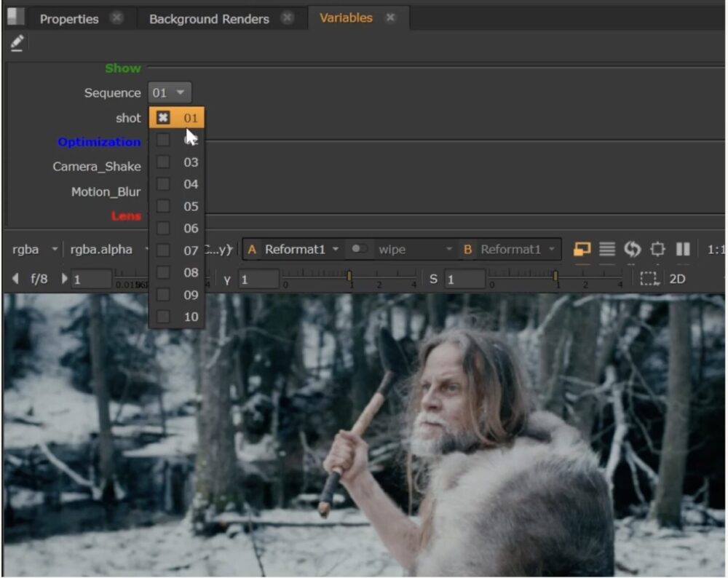The image size is (728, 578).
Task: Select the Variables tab
Action: pyautogui.click(x=346, y=17)
